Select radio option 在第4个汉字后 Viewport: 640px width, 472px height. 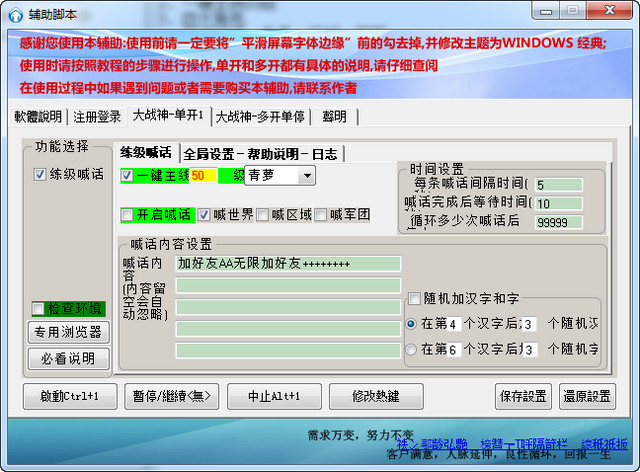pos(411,324)
